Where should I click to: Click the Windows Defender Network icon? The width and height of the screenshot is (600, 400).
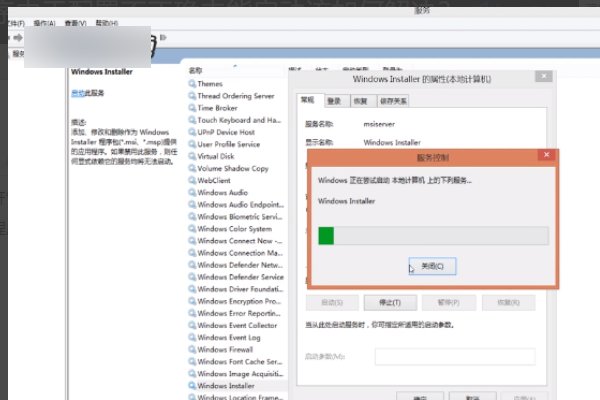click(192, 264)
